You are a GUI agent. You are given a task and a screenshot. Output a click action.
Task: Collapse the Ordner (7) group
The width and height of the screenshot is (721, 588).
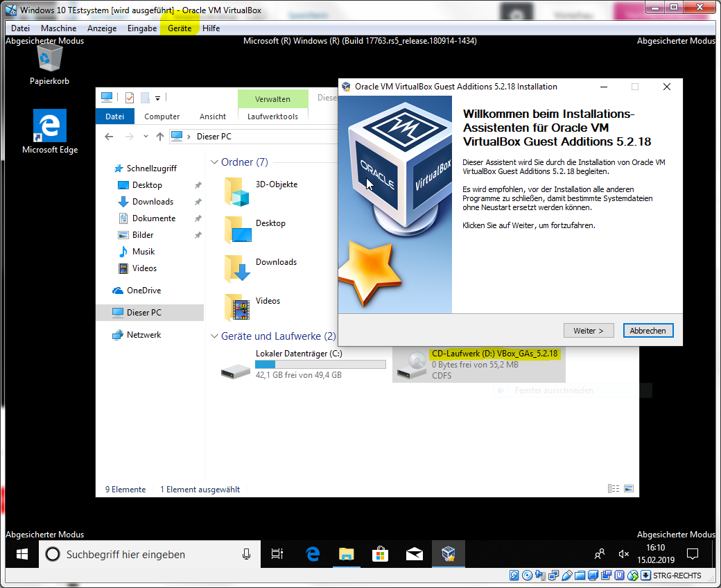point(214,162)
